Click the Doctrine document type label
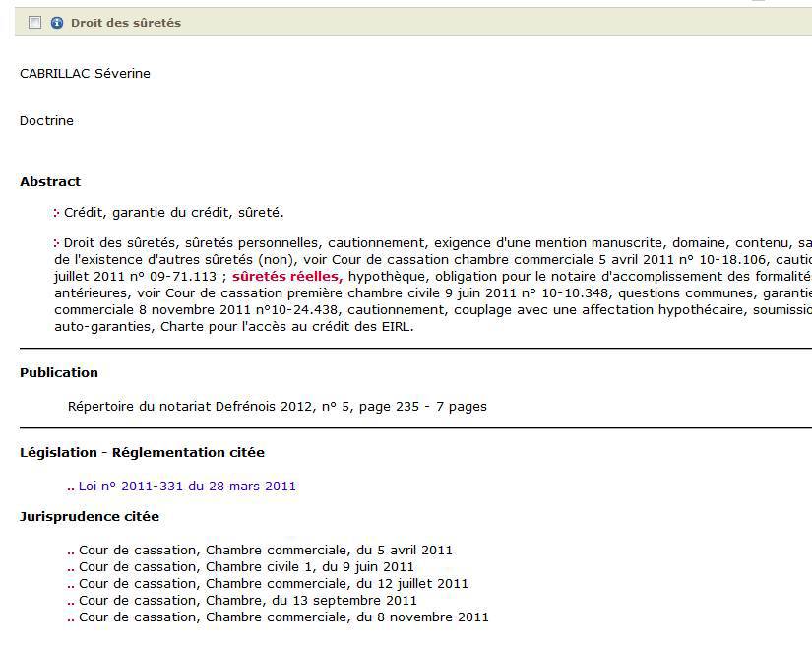The width and height of the screenshot is (812, 650). click(46, 121)
